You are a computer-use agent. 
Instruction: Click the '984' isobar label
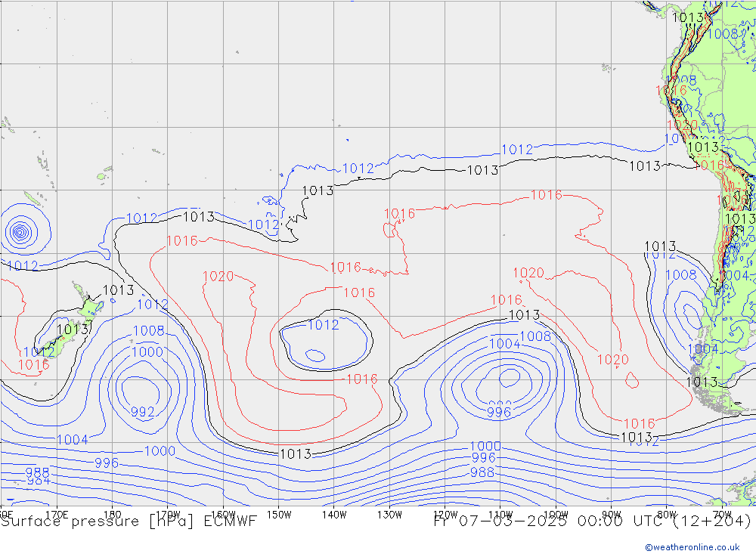click(x=38, y=481)
